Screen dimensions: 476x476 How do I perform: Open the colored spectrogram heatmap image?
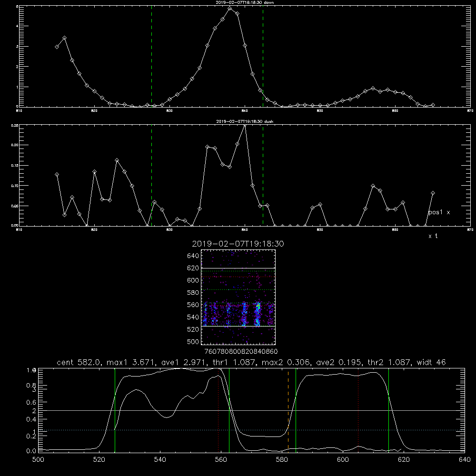[238, 297]
